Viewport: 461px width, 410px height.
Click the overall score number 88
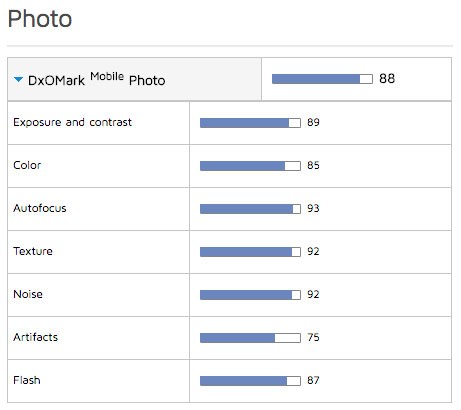387,79
